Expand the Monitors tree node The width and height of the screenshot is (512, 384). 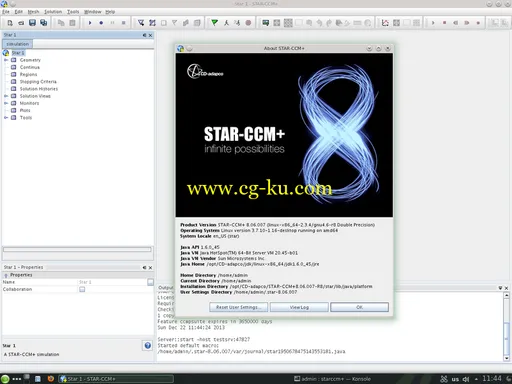coord(6,103)
